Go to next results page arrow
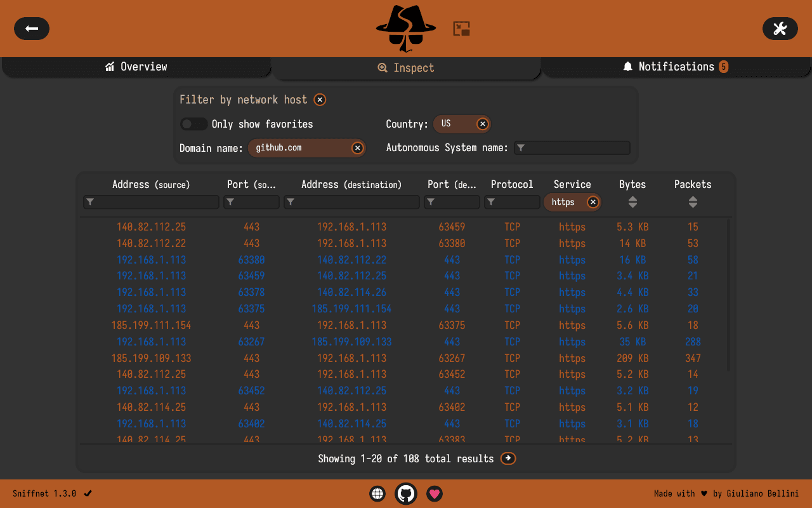Viewport: 812px width, 508px height. point(508,458)
